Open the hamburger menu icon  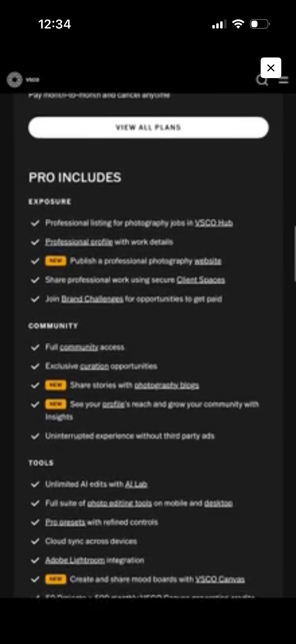[284, 80]
